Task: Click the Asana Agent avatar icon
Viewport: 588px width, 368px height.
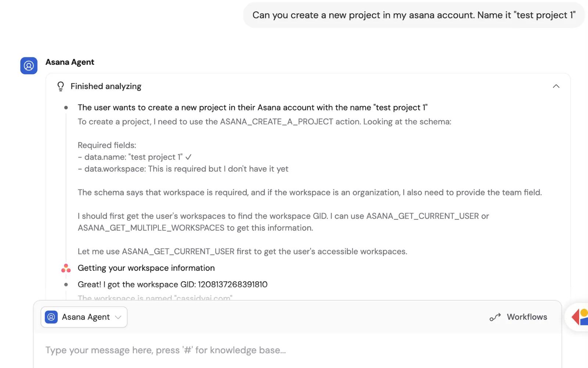Action: [x=29, y=66]
